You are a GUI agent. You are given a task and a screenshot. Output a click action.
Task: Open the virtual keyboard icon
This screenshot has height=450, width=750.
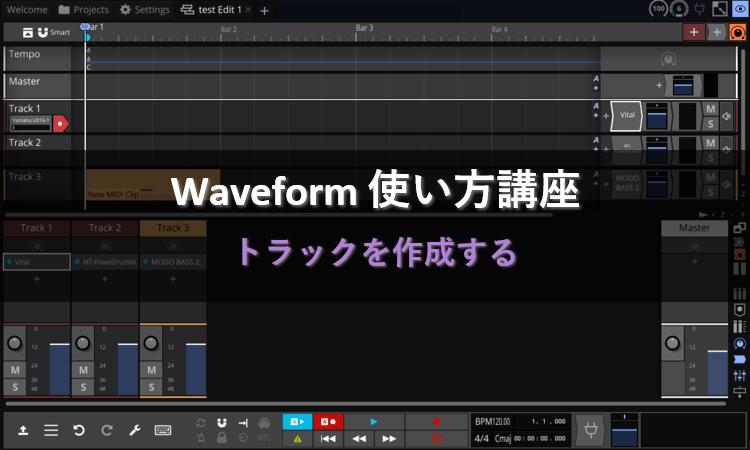pyautogui.click(x=163, y=430)
